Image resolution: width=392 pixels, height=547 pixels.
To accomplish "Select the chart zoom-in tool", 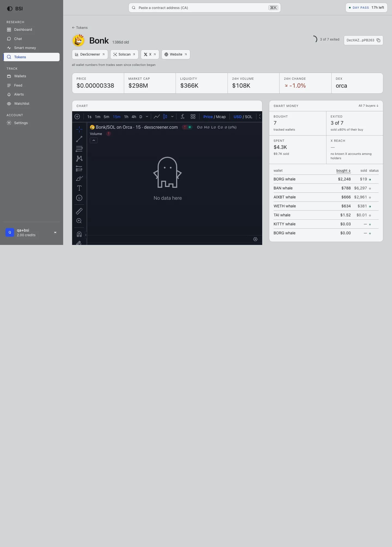I will (79, 221).
